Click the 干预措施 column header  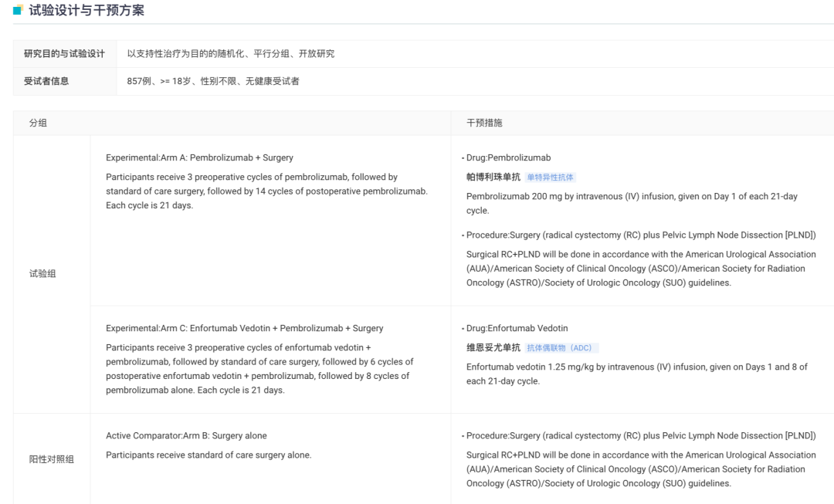pos(484,123)
